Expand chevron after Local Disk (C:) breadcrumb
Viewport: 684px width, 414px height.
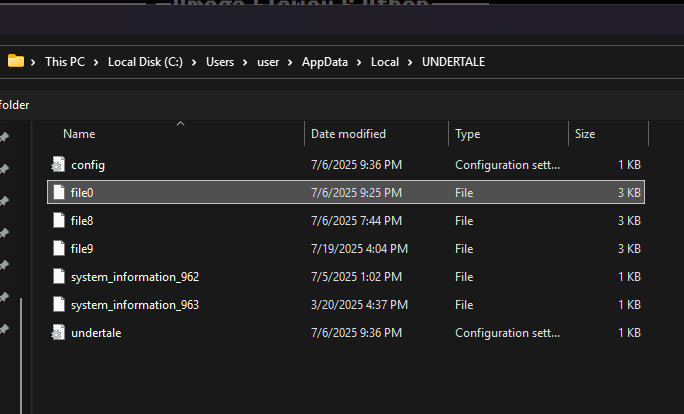tap(195, 62)
